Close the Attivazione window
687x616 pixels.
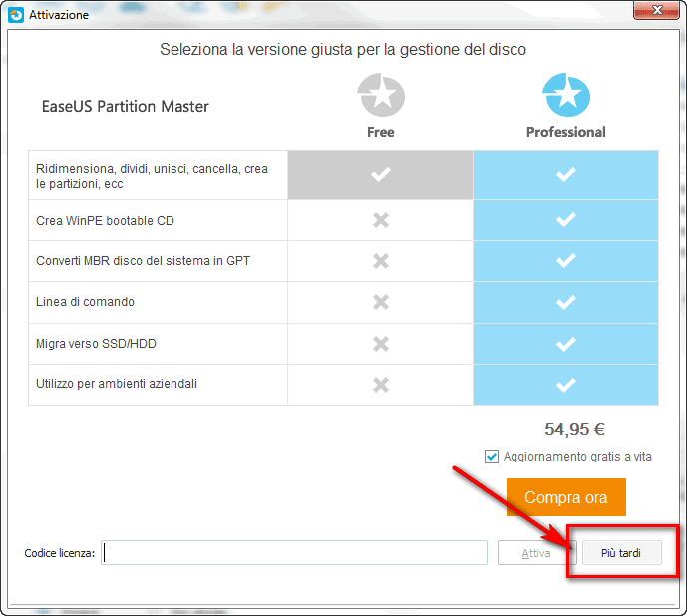(656, 10)
